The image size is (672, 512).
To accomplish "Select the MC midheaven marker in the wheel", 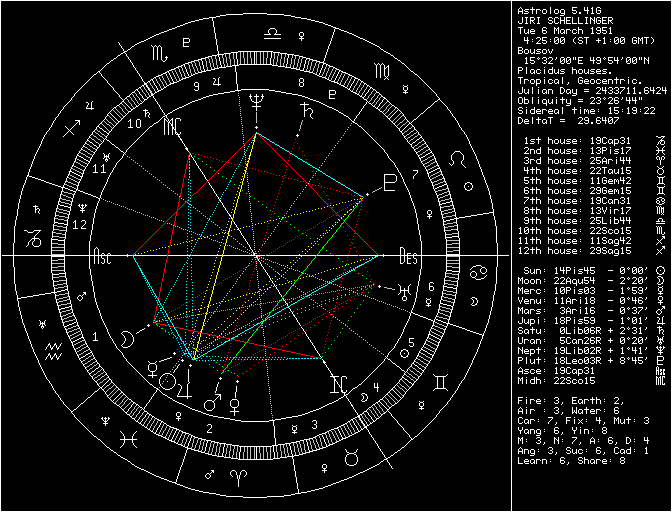I will pyautogui.click(x=172, y=126).
